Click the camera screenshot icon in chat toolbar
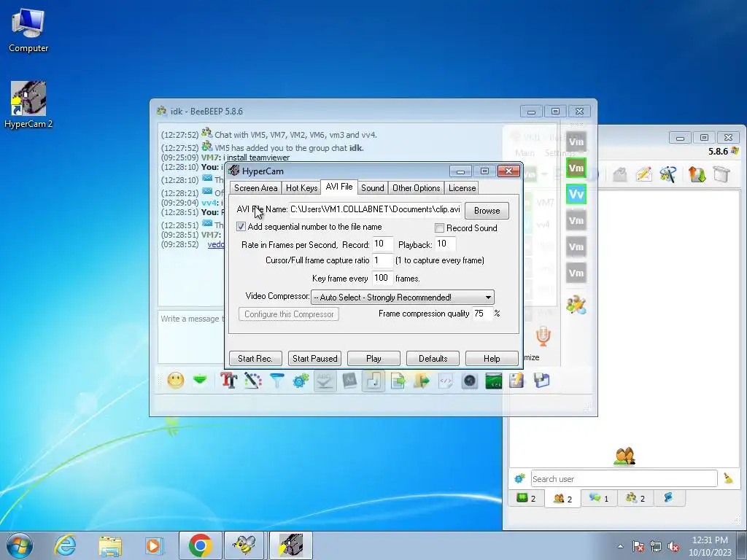 470,381
